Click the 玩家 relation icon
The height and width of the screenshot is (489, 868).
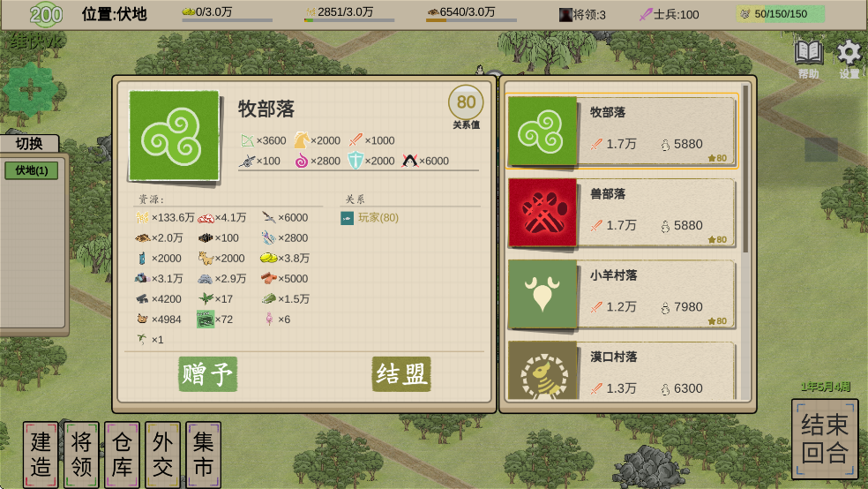347,218
